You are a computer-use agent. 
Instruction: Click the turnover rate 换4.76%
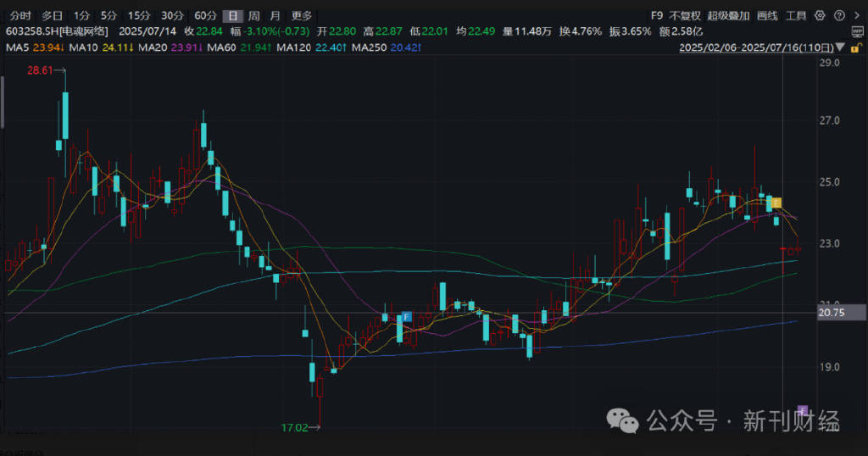tap(580, 31)
